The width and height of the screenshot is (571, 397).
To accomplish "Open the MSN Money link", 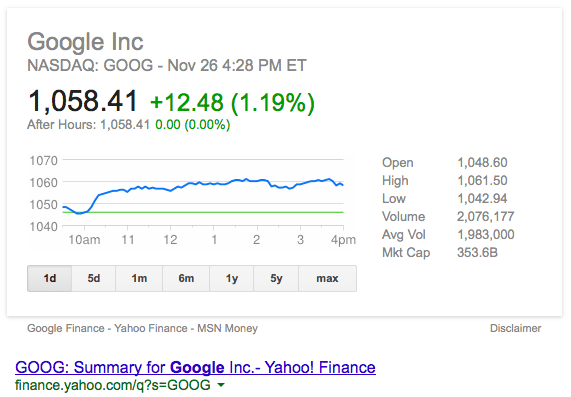I will tap(228, 328).
